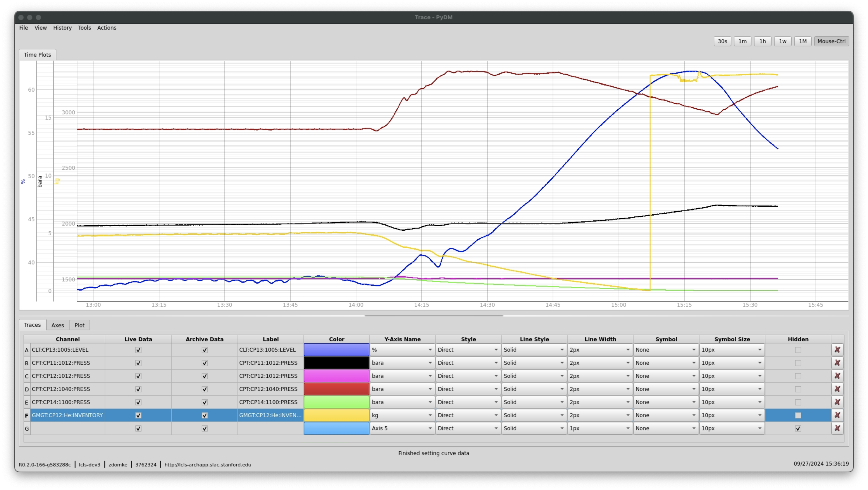Open the History menu

coord(62,28)
